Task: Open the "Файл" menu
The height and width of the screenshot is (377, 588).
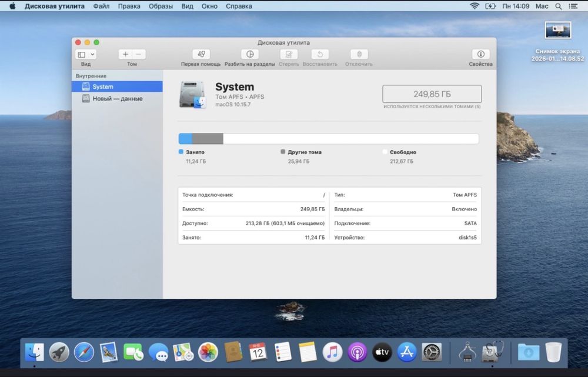Action: [101, 6]
